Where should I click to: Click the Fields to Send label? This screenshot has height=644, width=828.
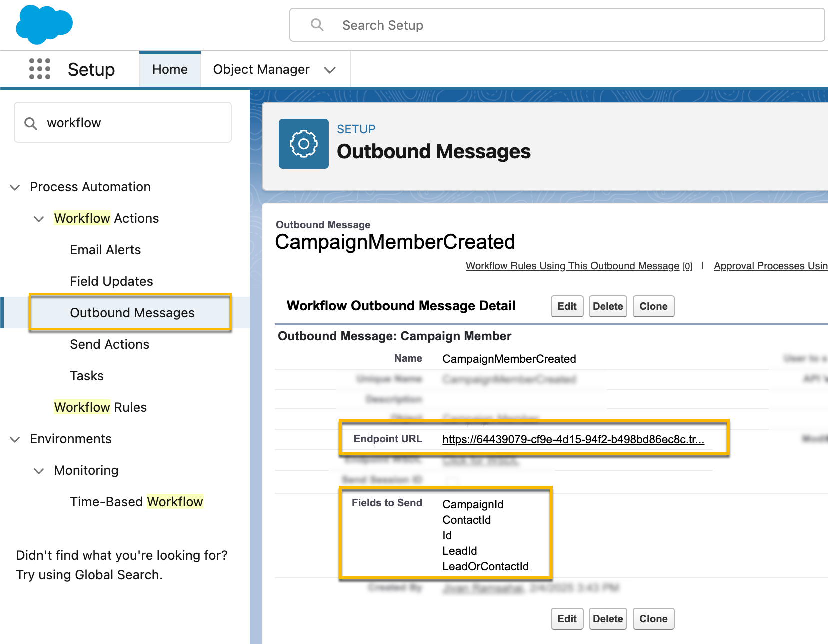(387, 503)
